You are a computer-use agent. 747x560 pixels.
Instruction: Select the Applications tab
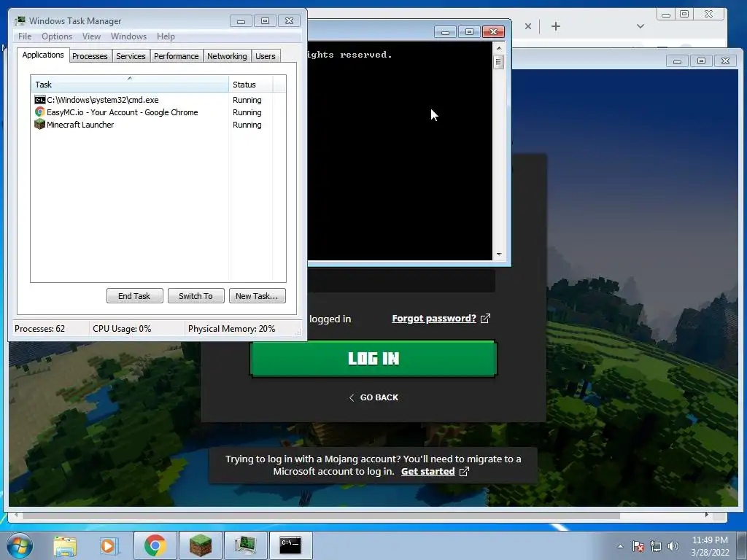coord(43,55)
